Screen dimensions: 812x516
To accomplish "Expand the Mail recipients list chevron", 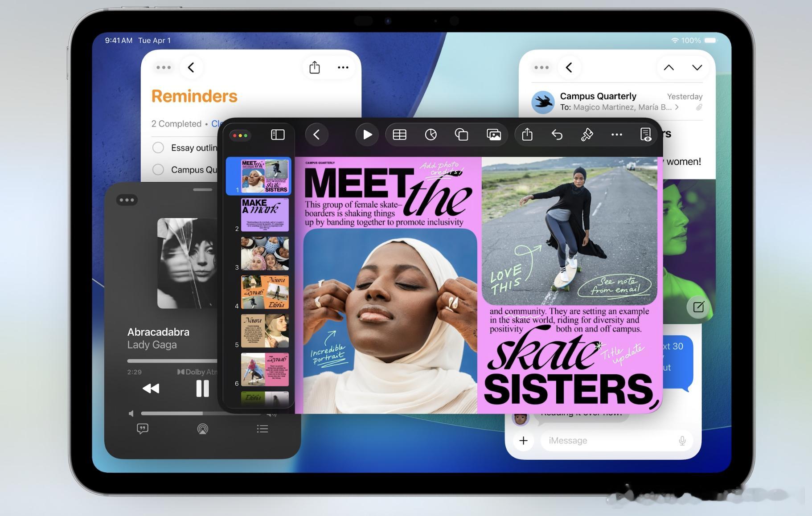I will click(x=677, y=107).
